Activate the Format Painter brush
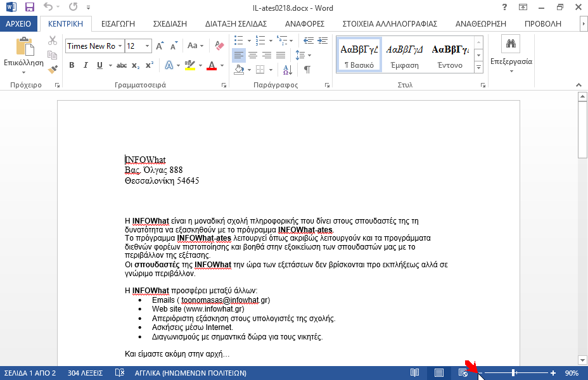Screen dimensions: 588x380 click(x=53, y=69)
